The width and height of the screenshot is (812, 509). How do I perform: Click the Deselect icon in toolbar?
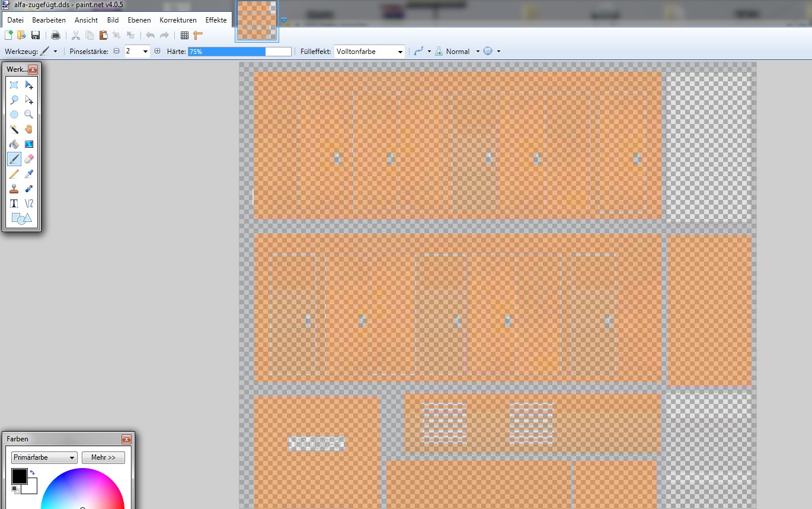point(130,35)
